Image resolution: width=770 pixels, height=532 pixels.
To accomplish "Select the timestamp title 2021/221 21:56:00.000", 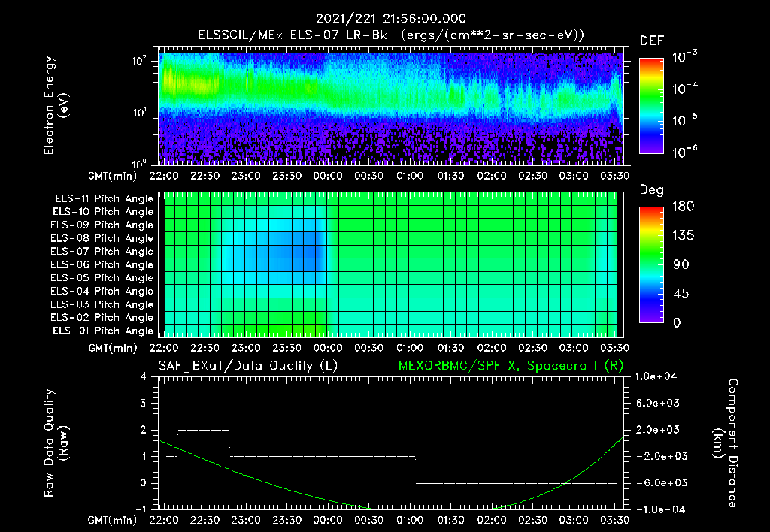I will 391,19.
